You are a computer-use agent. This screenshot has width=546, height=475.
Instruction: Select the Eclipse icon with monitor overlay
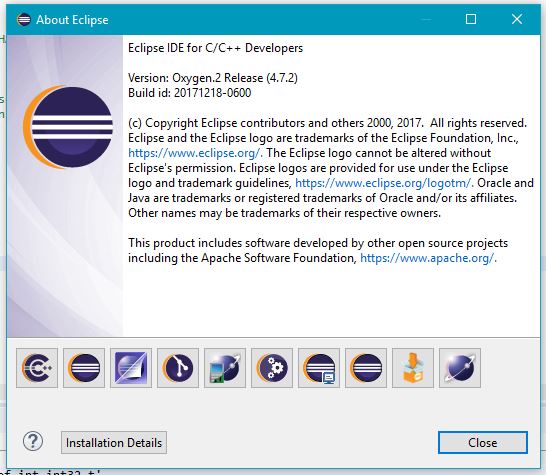(x=319, y=368)
